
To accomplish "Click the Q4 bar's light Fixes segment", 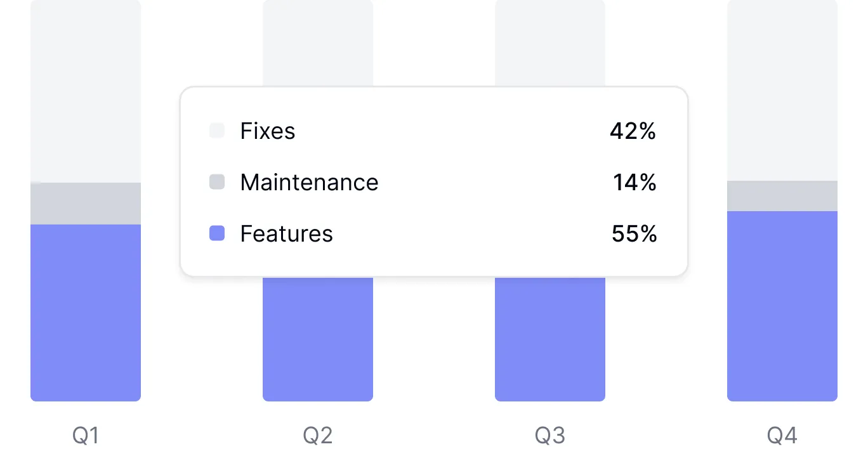I will (x=782, y=90).
